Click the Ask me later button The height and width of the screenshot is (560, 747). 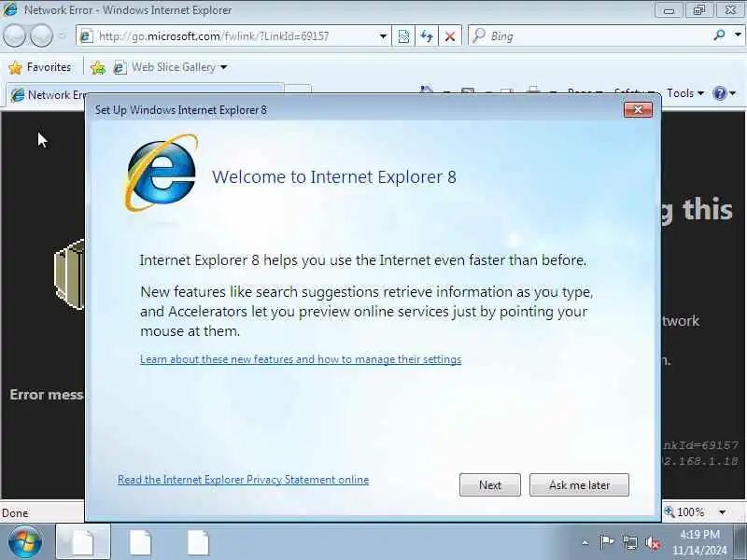click(x=579, y=484)
